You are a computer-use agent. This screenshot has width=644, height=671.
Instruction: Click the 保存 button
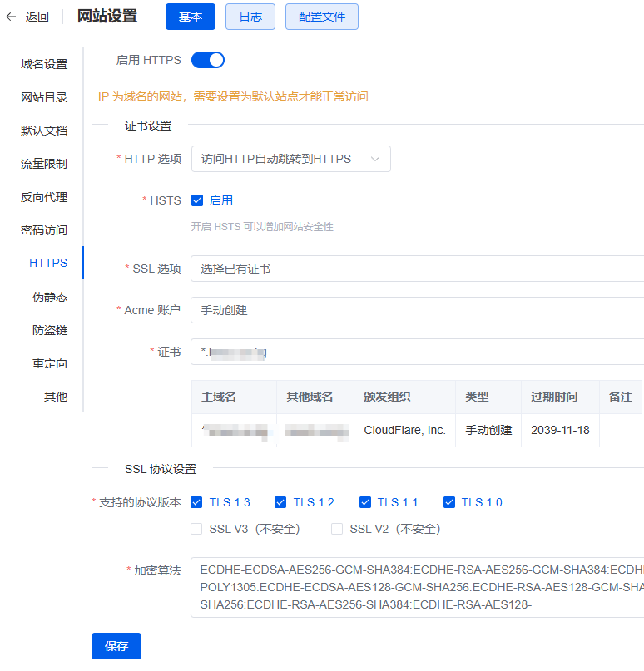pyautogui.click(x=116, y=646)
